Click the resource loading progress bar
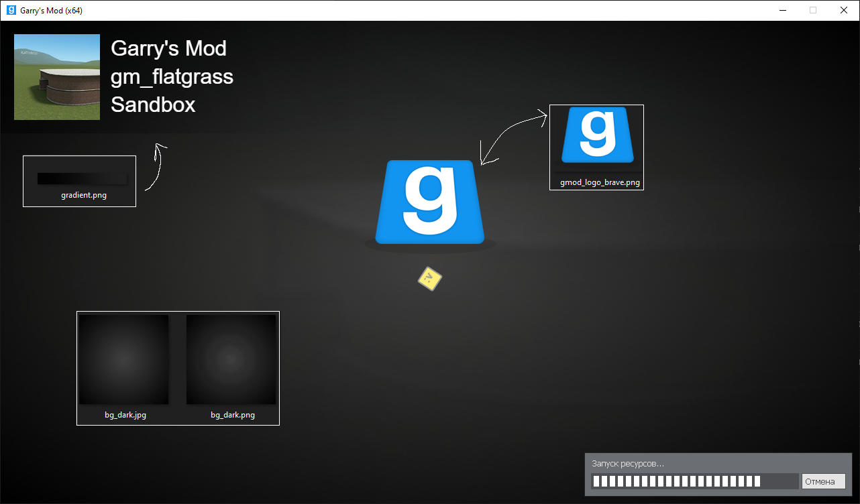This screenshot has height=504, width=860. point(695,481)
